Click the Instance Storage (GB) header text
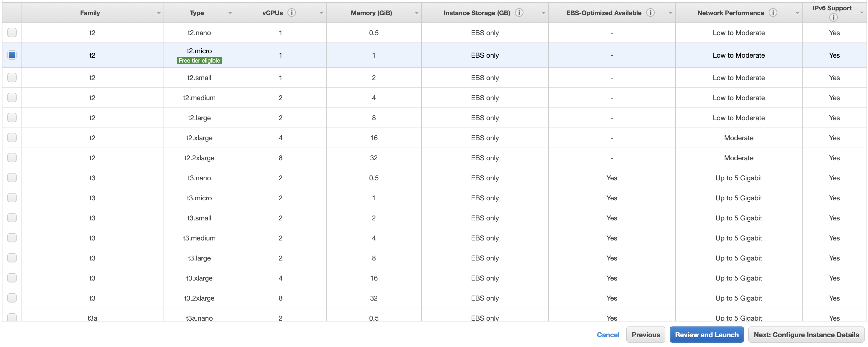 [x=477, y=13]
